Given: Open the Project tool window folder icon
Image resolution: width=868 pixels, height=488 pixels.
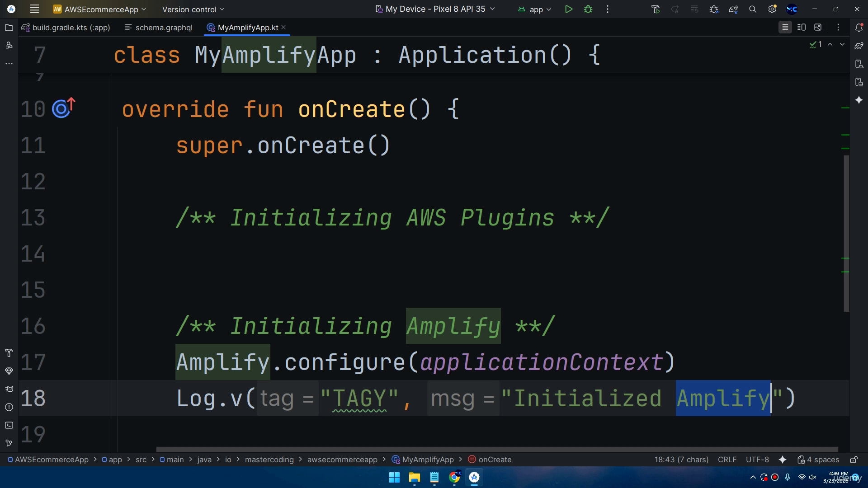Looking at the screenshot, I should coord(9,28).
